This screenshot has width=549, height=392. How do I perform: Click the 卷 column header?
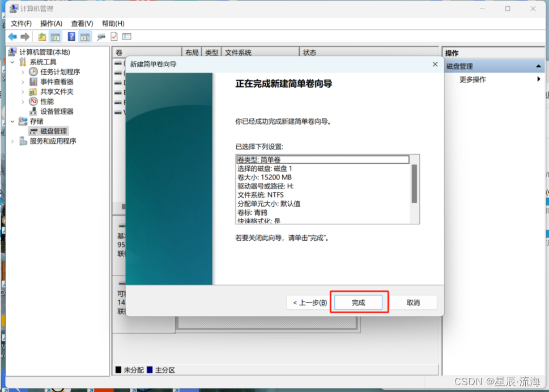click(x=147, y=52)
